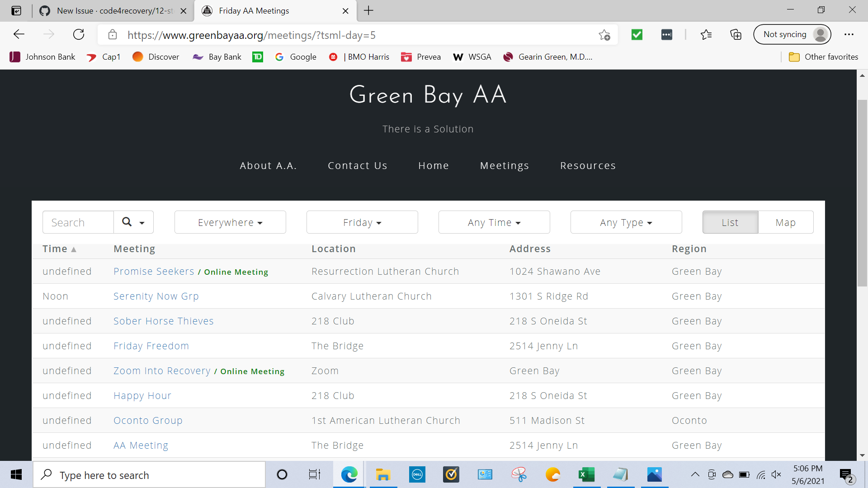
Task: Open the Johnson Bank bookmark
Action: pyautogui.click(x=42, y=57)
